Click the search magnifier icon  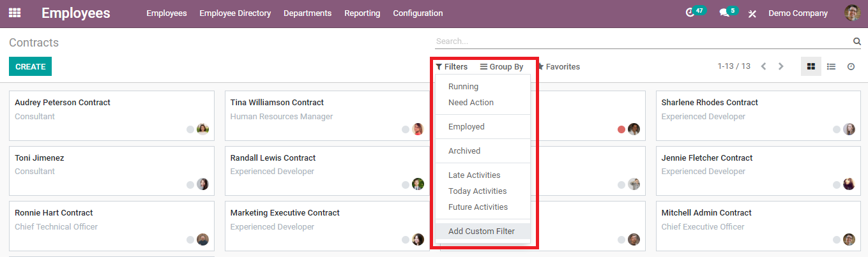[857, 41]
